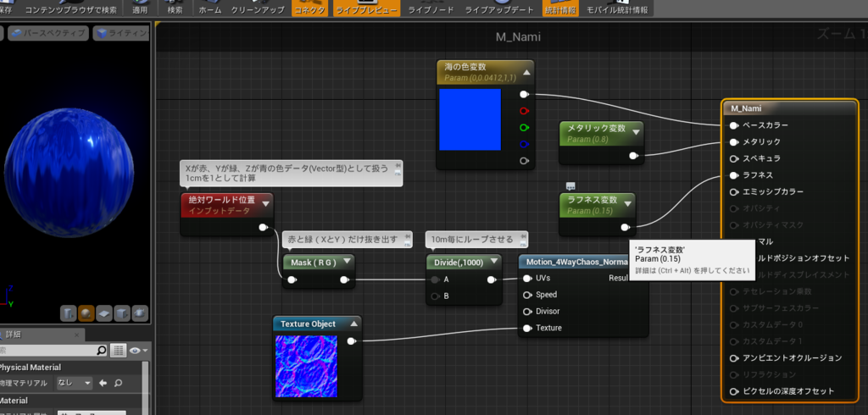Click UVs input pin on Motion_4WayChaos node
This screenshot has height=415, width=868.
[x=527, y=279]
